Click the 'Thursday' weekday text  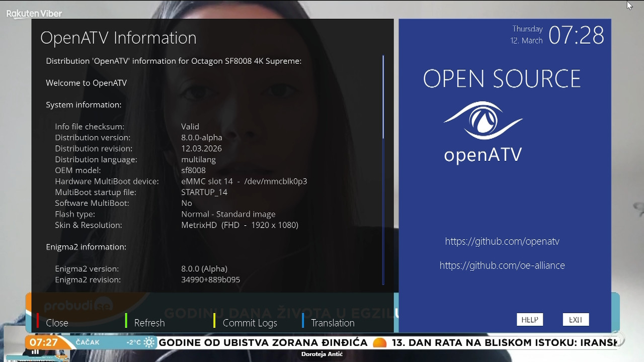[x=527, y=29]
